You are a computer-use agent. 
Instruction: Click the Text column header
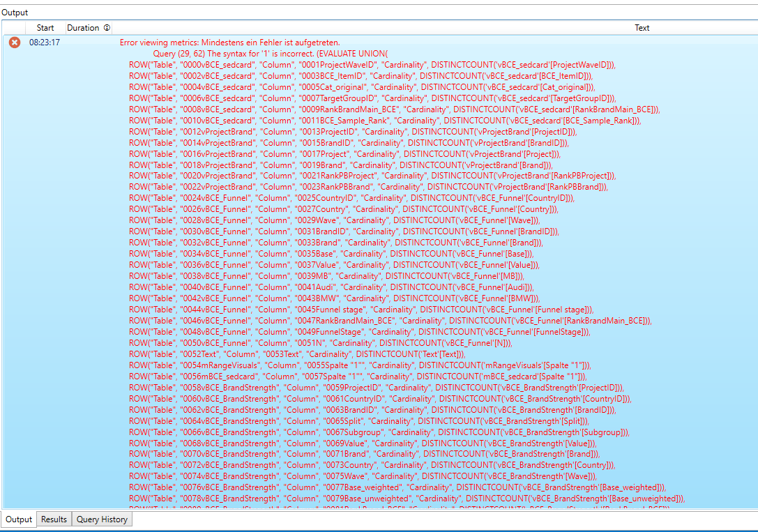[642, 28]
